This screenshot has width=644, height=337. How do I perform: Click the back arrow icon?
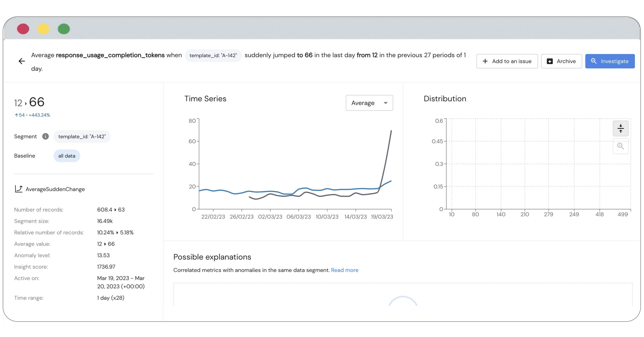pos(22,61)
